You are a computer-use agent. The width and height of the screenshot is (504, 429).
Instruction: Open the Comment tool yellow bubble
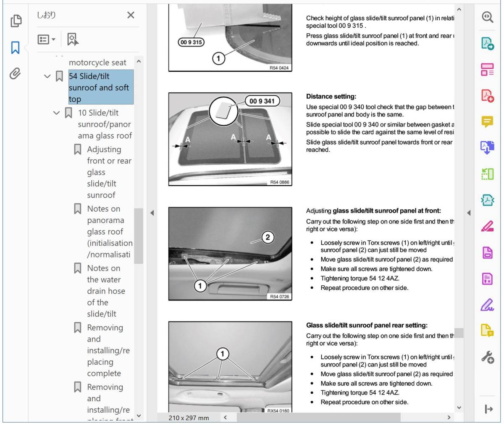(487, 122)
